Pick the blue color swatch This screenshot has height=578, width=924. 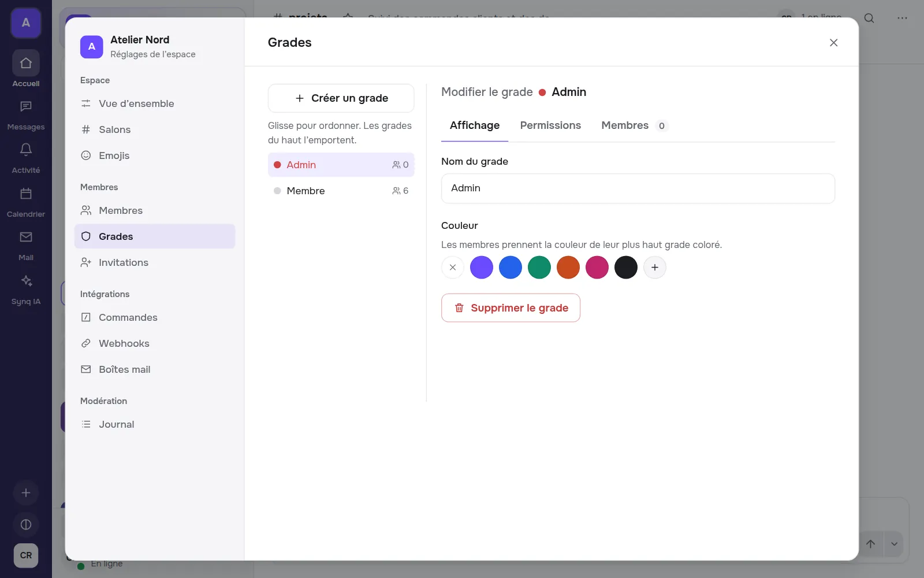pos(511,268)
